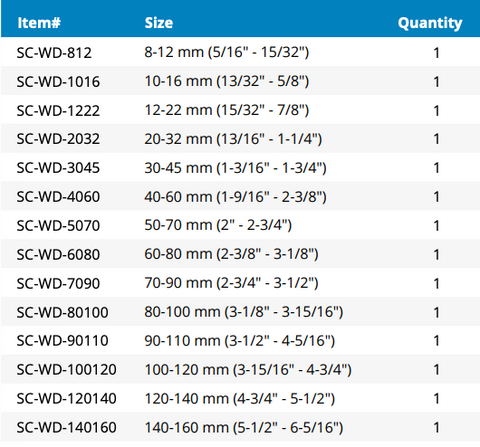Select item SC-WD-7090
The width and height of the screenshot is (480, 447).
point(58,284)
